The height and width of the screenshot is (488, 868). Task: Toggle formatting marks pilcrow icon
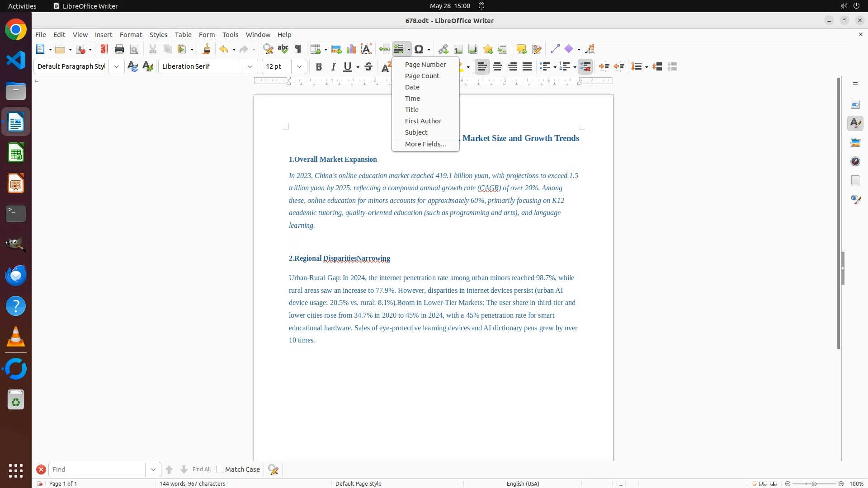click(x=298, y=49)
